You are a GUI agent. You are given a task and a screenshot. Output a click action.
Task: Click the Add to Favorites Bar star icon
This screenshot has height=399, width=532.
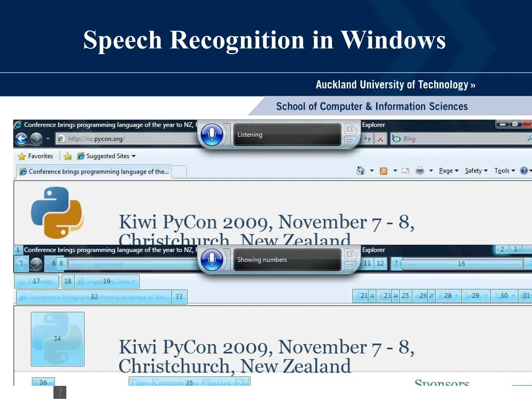tap(68, 156)
